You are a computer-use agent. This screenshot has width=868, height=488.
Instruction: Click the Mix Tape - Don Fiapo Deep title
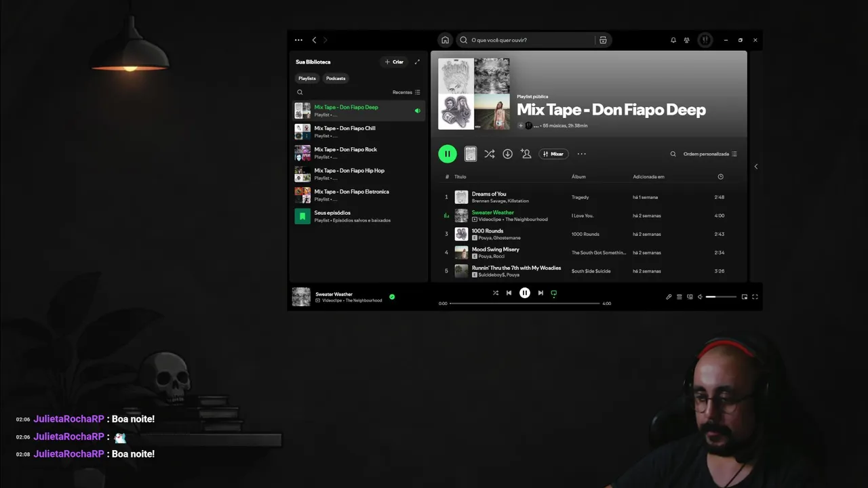611,110
